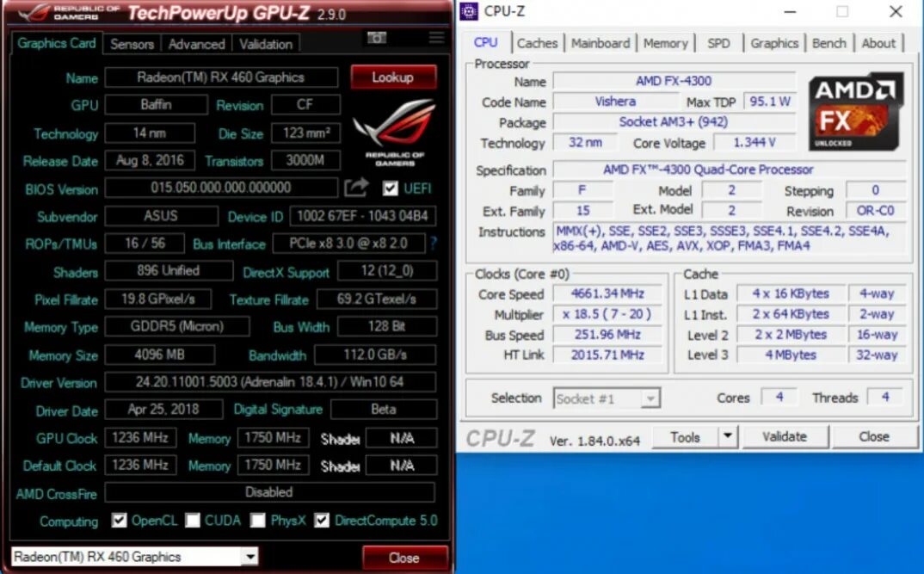
Task: Open the Validation tab in GPU-Z
Action: click(x=266, y=44)
